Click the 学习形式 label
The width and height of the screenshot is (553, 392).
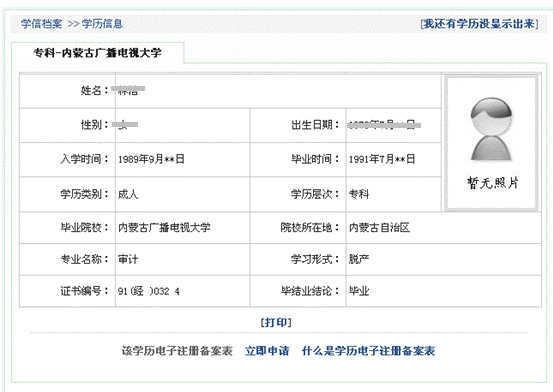[x=315, y=259]
